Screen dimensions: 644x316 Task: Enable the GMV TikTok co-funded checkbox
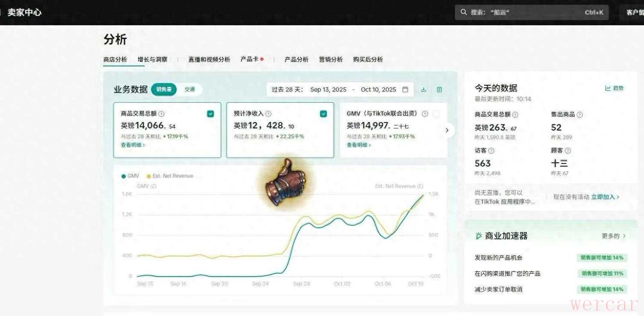pyautogui.click(x=436, y=114)
